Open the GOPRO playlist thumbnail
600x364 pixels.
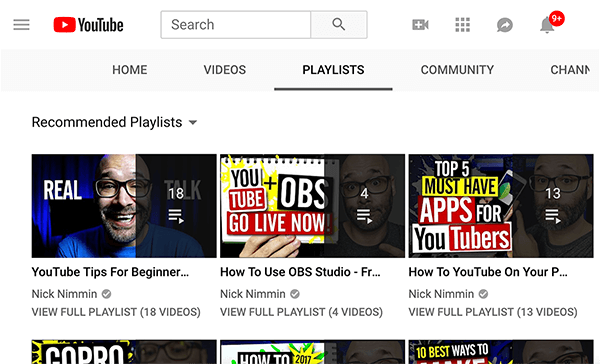pos(124,352)
